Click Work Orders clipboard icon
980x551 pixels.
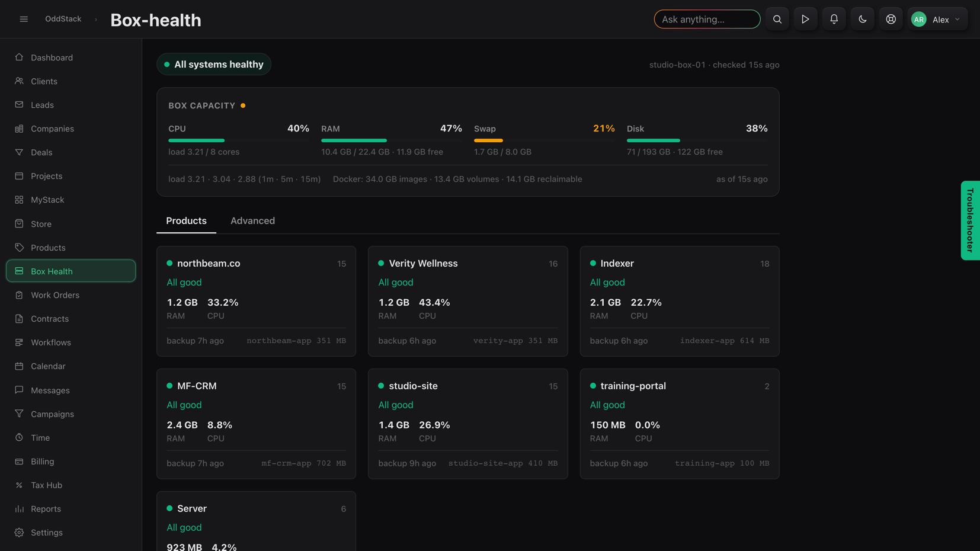coord(19,295)
